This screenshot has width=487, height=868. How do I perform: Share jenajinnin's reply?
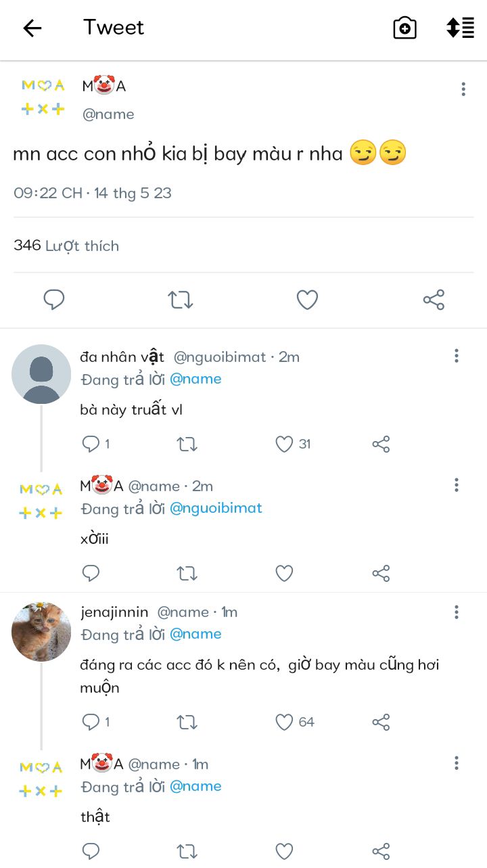(381, 722)
